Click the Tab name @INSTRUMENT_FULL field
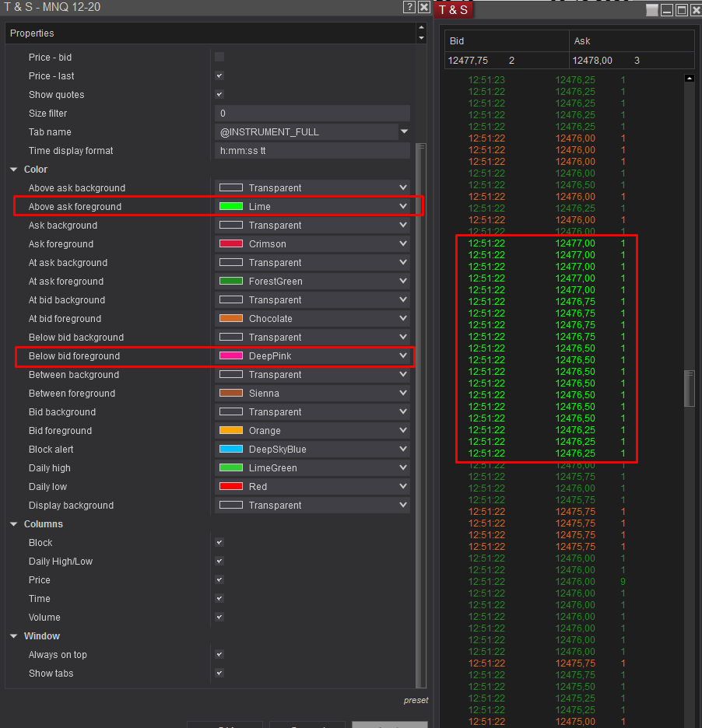 click(x=307, y=132)
